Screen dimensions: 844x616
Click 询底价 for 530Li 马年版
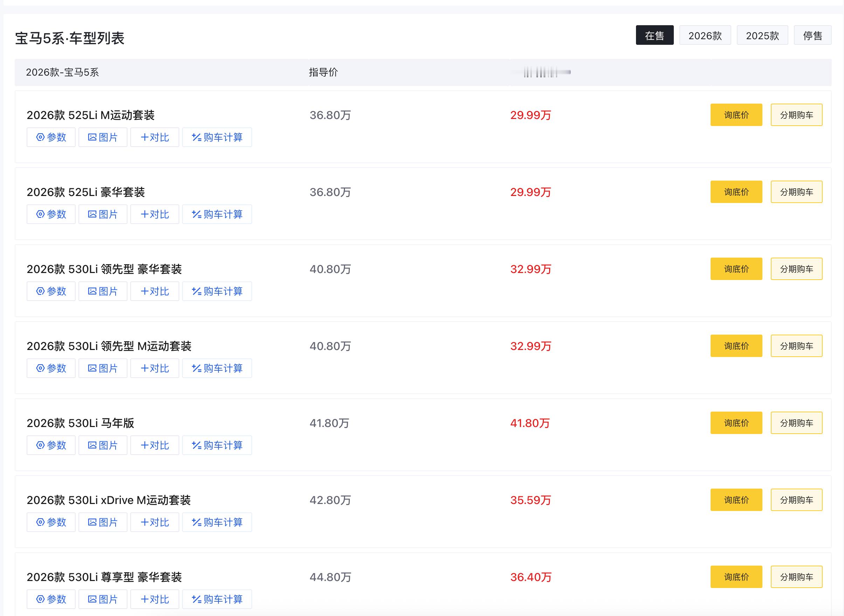[x=736, y=423]
